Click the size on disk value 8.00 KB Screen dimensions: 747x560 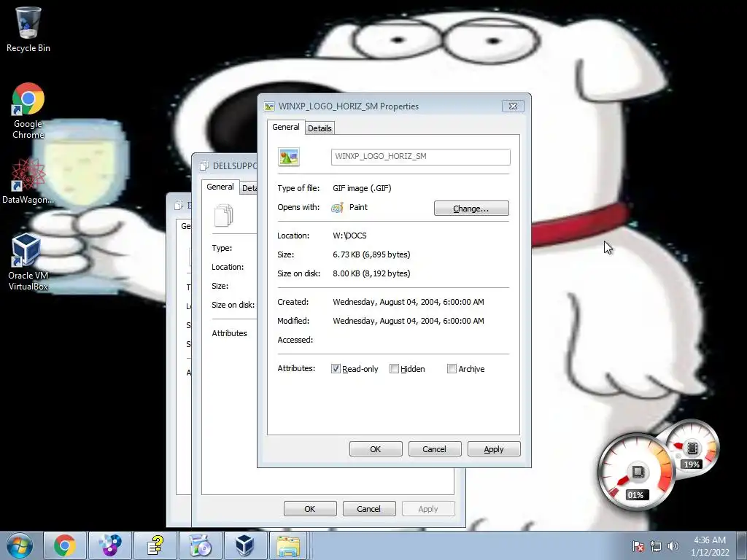click(x=371, y=274)
